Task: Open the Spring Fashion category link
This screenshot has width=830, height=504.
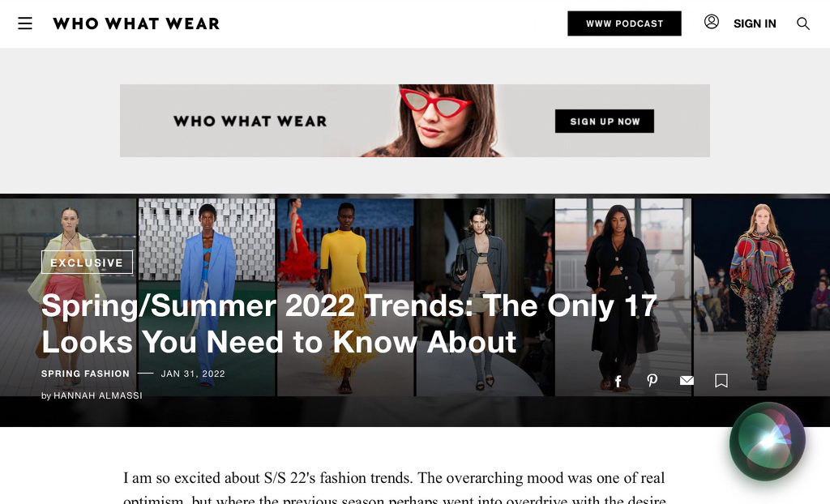Action: click(x=85, y=374)
